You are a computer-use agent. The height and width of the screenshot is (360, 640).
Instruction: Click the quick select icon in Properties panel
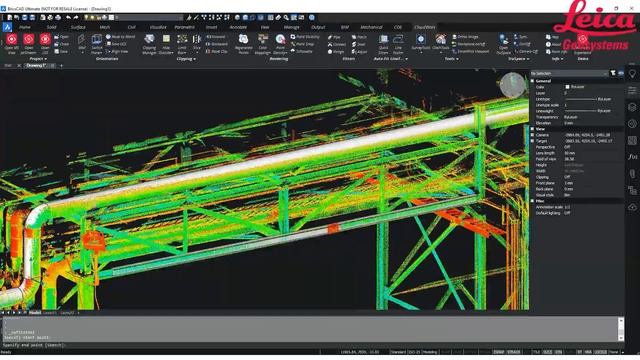(613, 73)
